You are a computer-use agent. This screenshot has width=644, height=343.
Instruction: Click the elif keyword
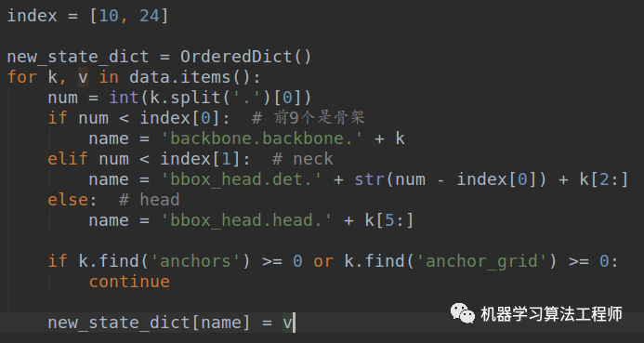[x=68, y=159]
